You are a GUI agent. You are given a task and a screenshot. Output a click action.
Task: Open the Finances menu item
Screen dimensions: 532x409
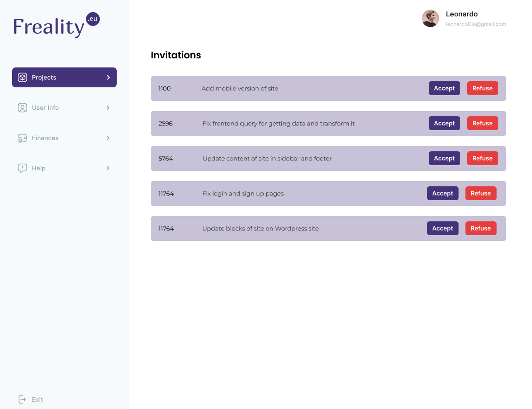[x=45, y=138]
